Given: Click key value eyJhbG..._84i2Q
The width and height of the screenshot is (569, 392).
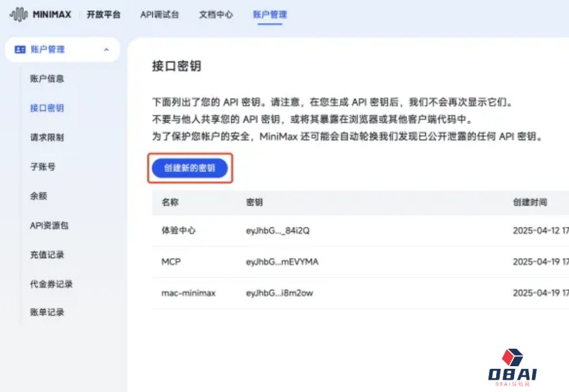Looking at the screenshot, I should pos(278,230).
